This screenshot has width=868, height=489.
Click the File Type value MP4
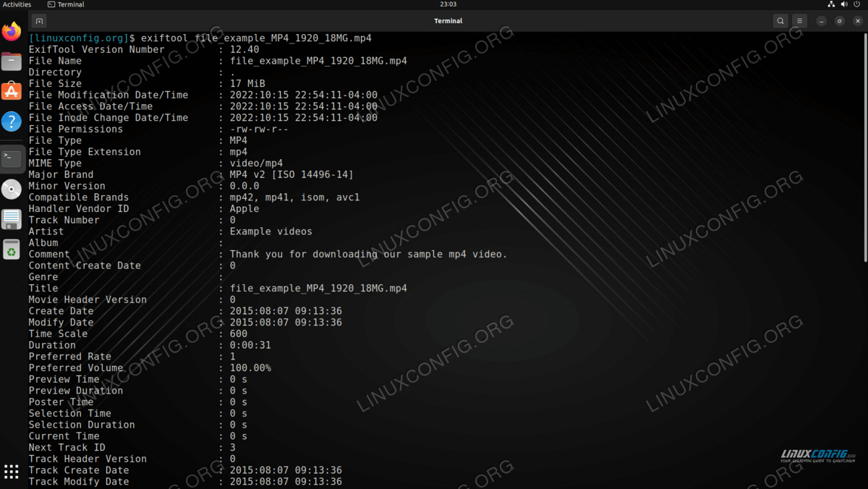pos(239,140)
